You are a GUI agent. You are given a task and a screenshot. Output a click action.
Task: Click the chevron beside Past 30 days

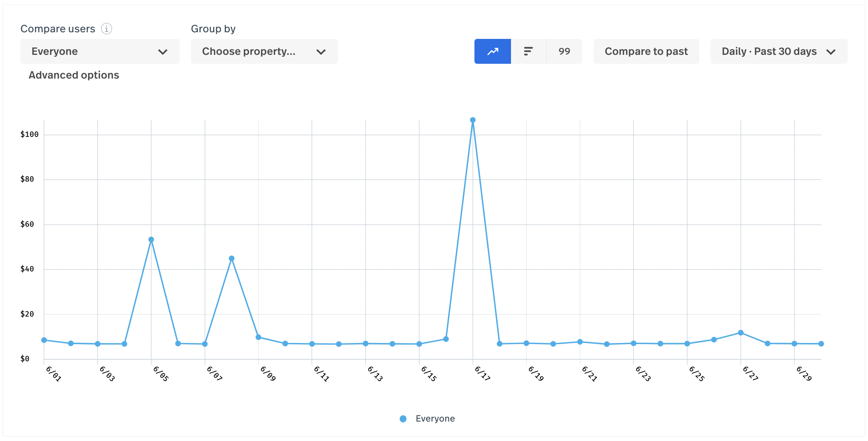click(x=831, y=52)
